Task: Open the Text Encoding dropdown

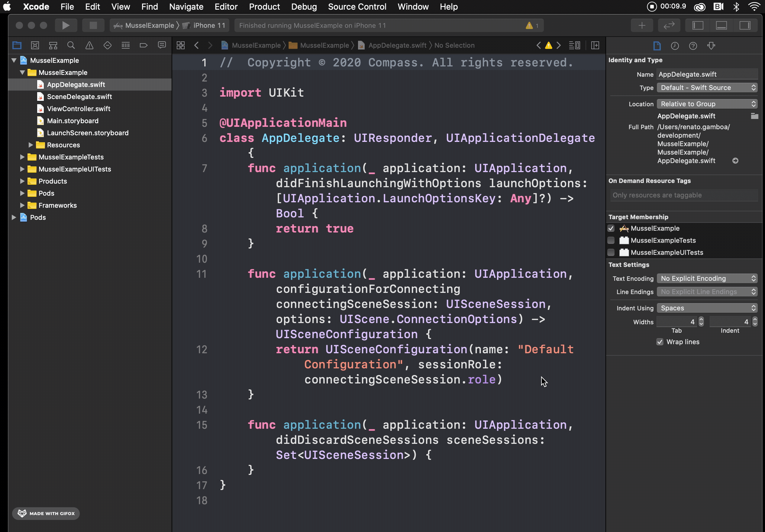Action: (x=707, y=278)
